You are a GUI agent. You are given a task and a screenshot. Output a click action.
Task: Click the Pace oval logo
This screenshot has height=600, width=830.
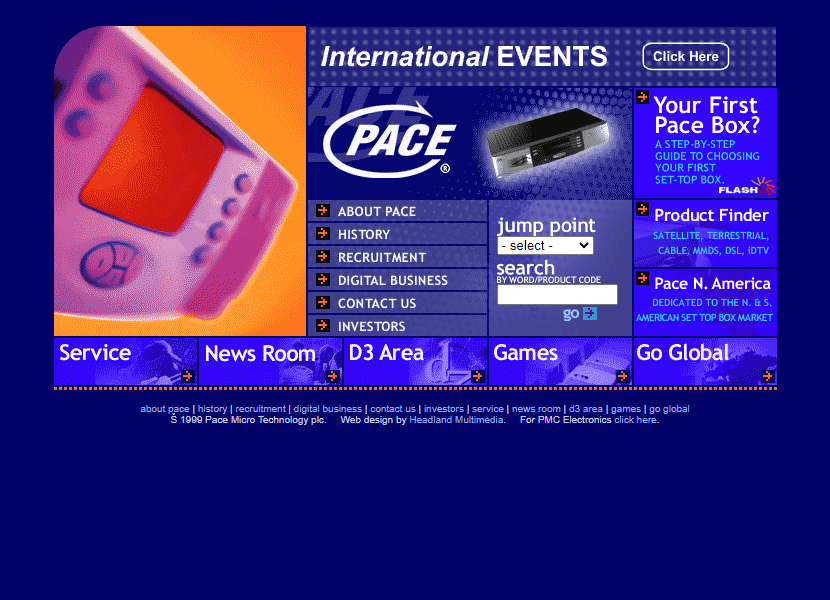click(x=389, y=140)
